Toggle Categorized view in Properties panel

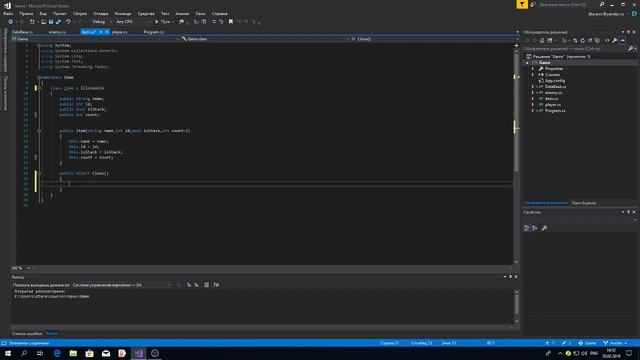(527, 228)
